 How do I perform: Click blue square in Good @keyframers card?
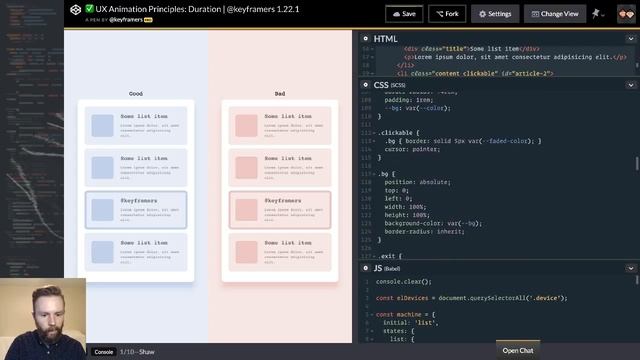tap(102, 210)
